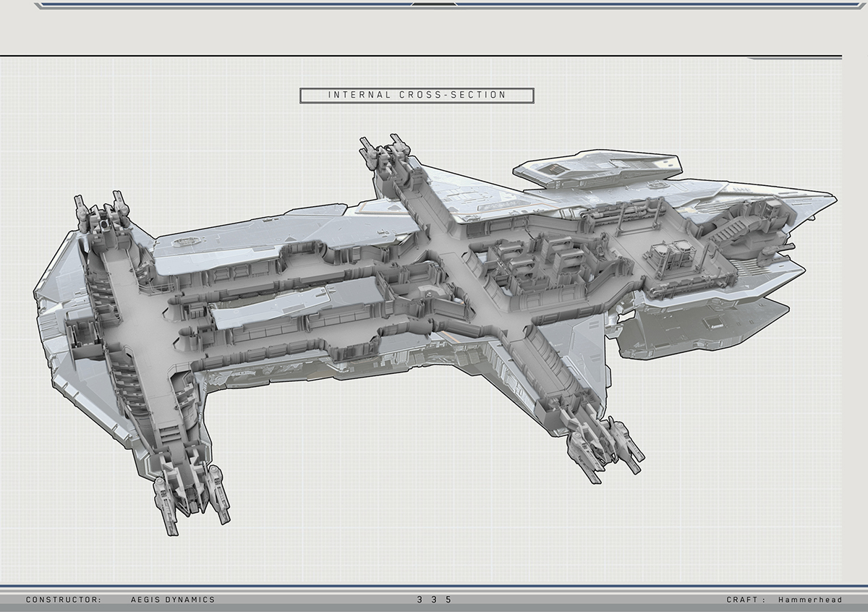Image resolution: width=868 pixels, height=612 pixels.
Task: Click the CONSTRUCTOR: label in footer
Action: (x=64, y=600)
